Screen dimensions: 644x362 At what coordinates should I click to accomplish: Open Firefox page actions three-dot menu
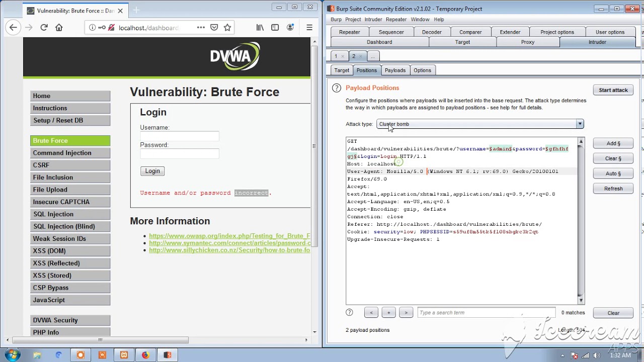(201, 28)
